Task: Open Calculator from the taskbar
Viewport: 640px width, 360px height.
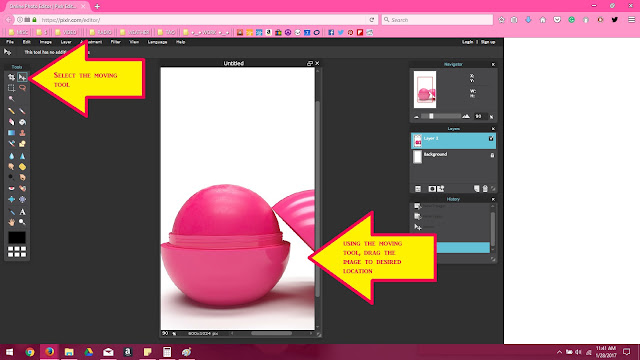Action: pyautogui.click(x=167, y=352)
